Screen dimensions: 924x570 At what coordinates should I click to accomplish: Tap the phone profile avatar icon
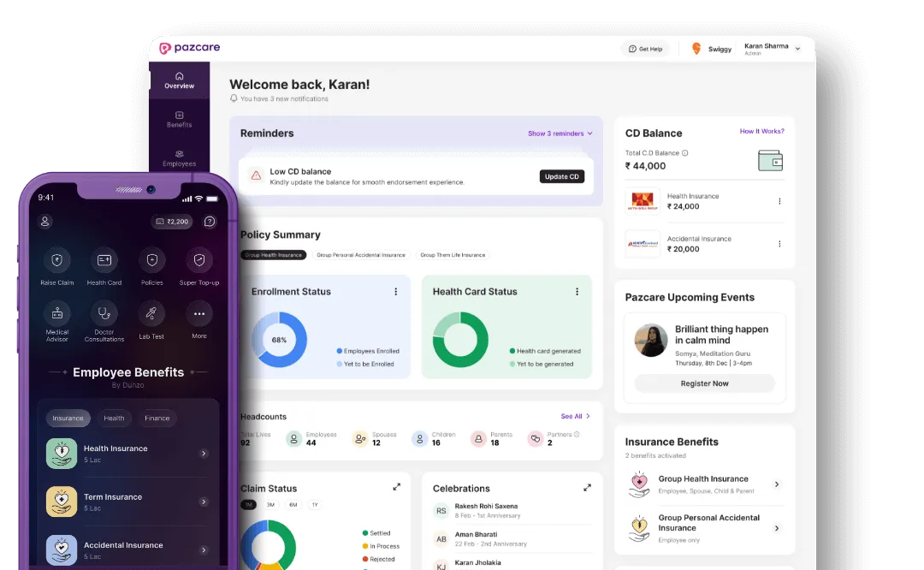click(x=44, y=222)
